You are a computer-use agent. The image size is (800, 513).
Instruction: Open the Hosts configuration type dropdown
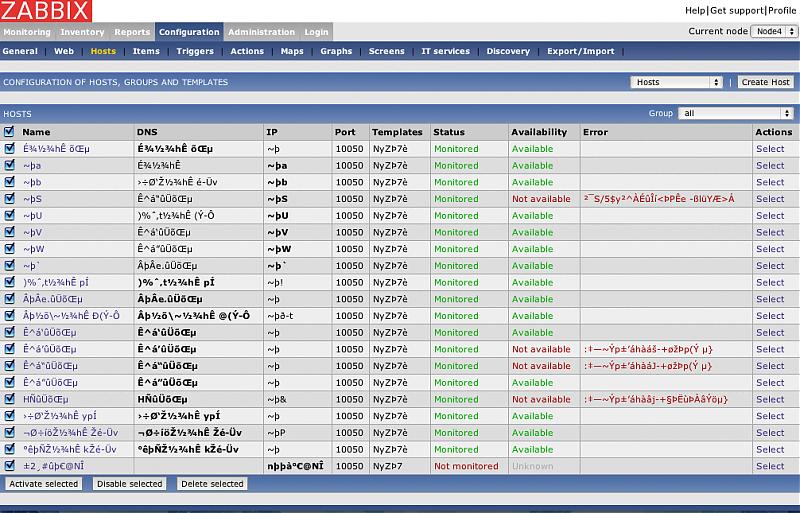676,82
